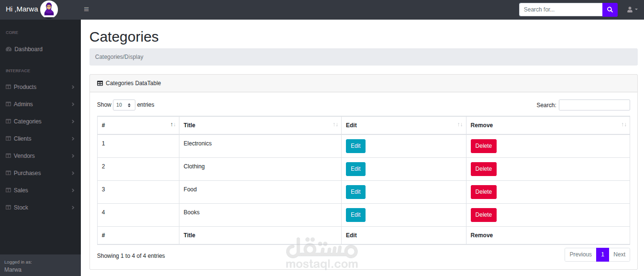Open the Products menu item
The width and height of the screenshot is (644, 276).
click(40, 87)
